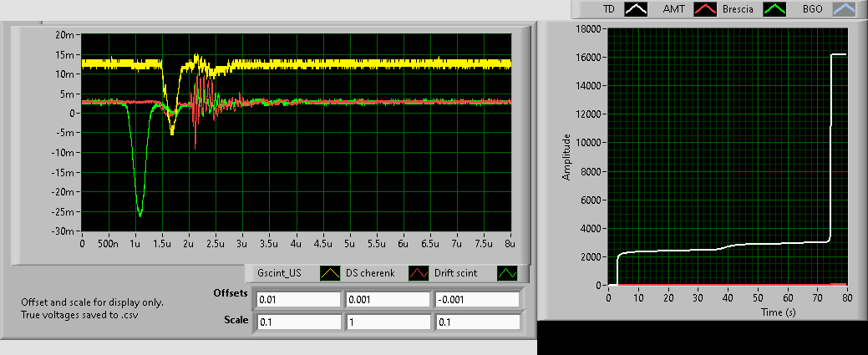Click the green Brescia plot legend icon
The height and width of the screenshot is (355, 868).
point(776,9)
